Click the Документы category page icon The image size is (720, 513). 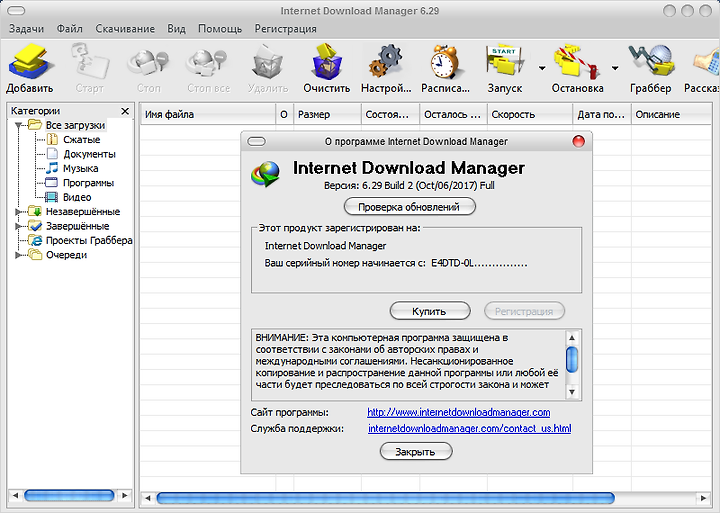tap(53, 154)
